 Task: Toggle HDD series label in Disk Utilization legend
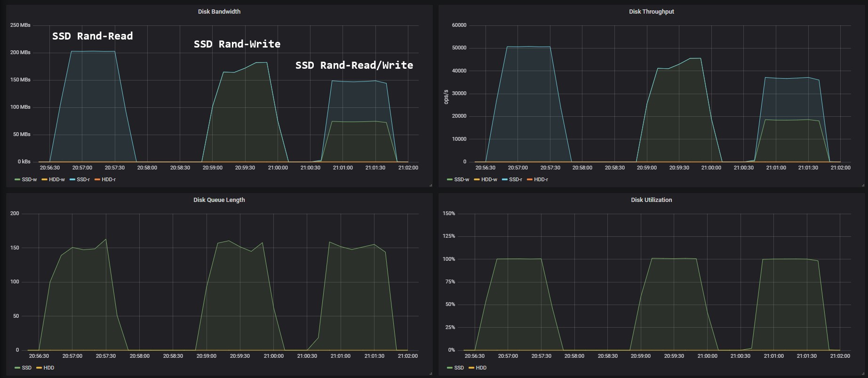[x=481, y=368]
